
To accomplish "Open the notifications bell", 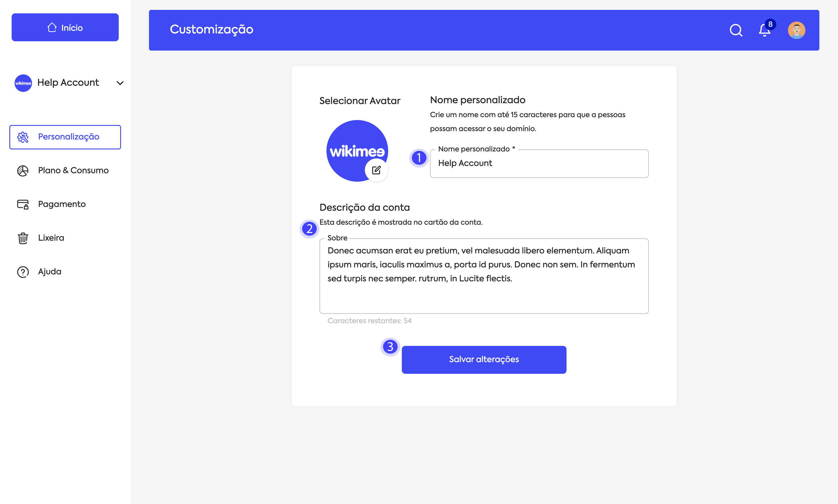I will click(764, 30).
